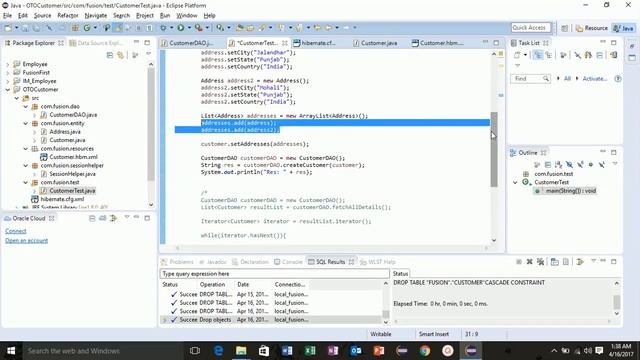
Task: Click New Task icon in Task List
Action: coord(517,55)
